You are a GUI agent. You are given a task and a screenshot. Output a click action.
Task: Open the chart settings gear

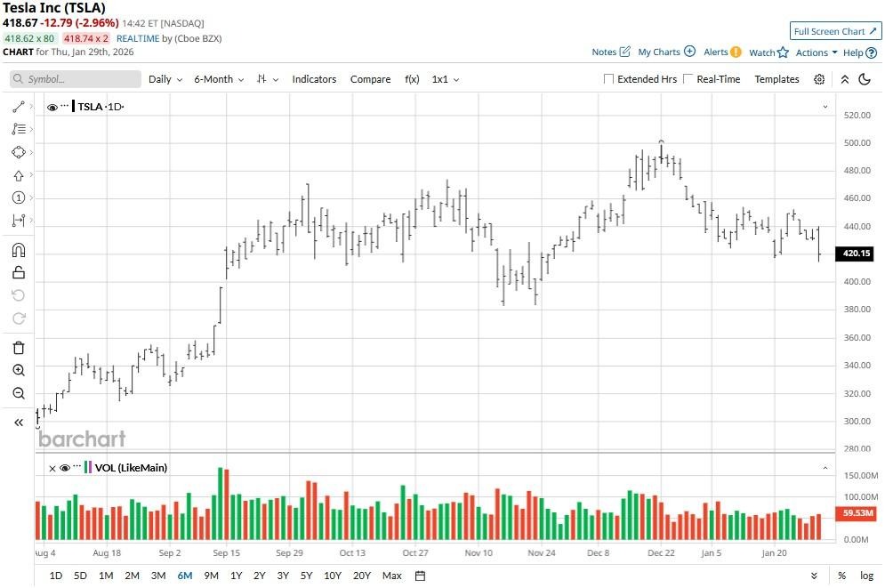(x=819, y=79)
